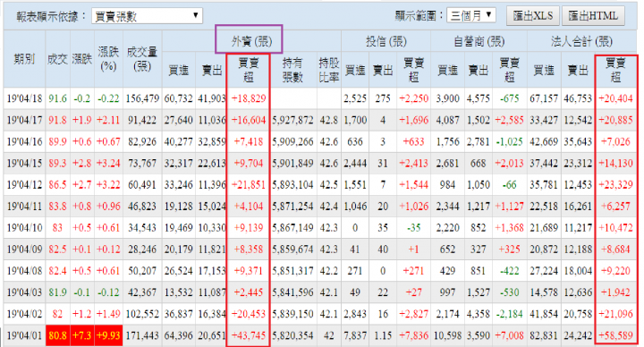
Task: Click the 自營商(張) group header
Action: pyautogui.click(x=479, y=41)
